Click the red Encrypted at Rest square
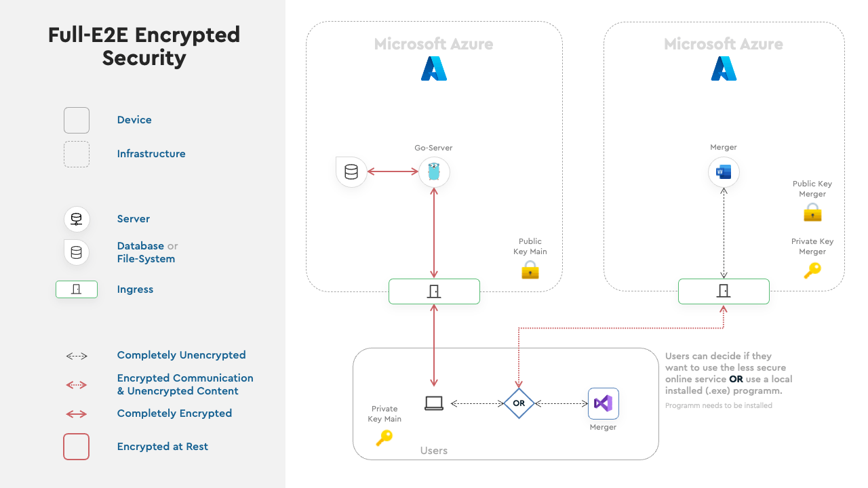The image size is (868, 488). point(77,447)
